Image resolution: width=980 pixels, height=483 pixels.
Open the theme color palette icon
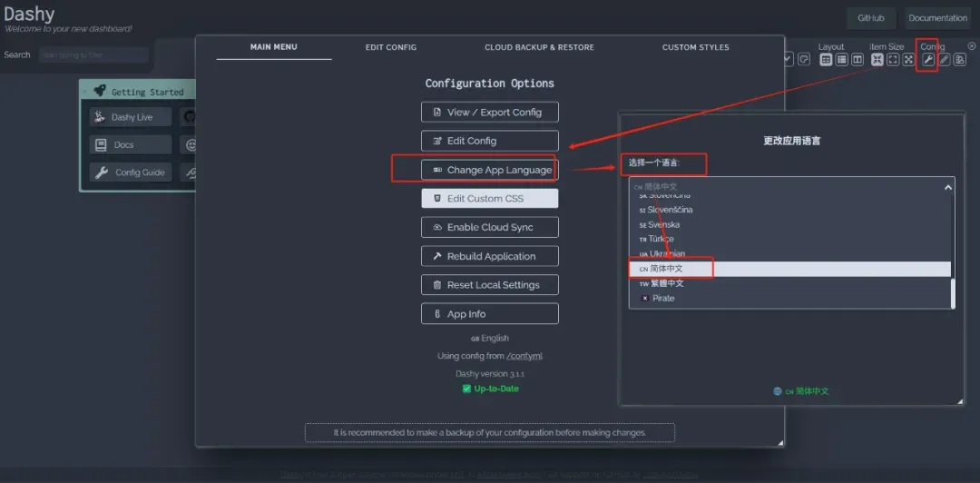[804, 59]
